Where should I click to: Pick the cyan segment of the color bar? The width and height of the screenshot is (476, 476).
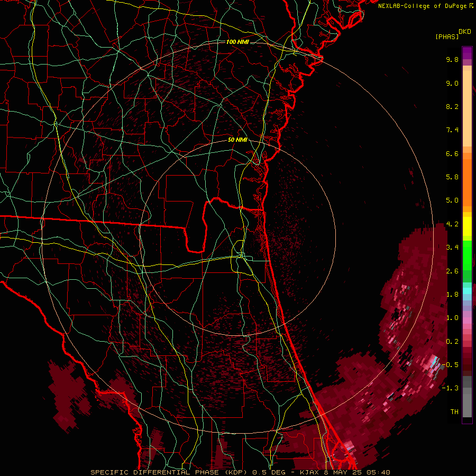[x=467, y=291]
